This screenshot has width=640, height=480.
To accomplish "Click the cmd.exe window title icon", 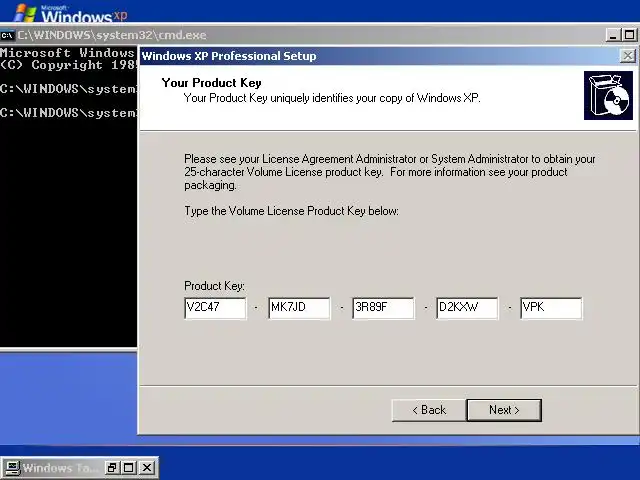I will pyautogui.click(x=7, y=35).
